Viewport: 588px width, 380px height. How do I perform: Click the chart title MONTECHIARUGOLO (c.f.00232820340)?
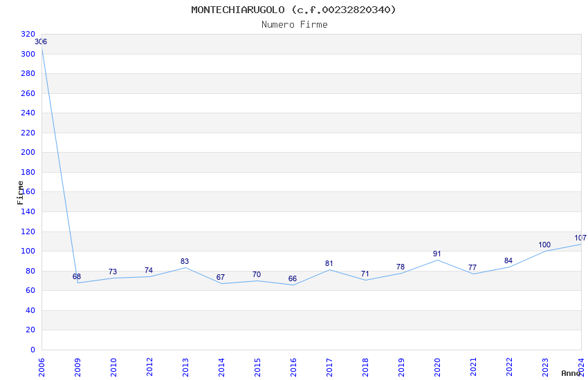[293, 10]
